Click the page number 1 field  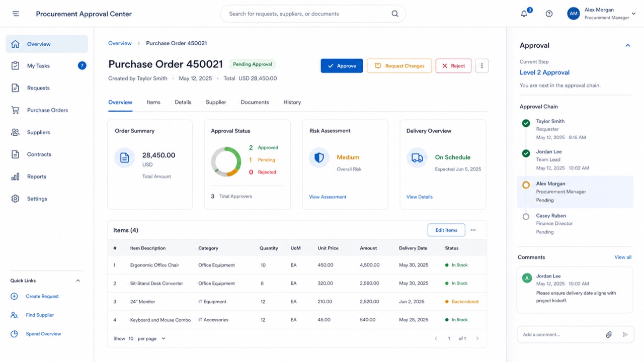(449, 338)
